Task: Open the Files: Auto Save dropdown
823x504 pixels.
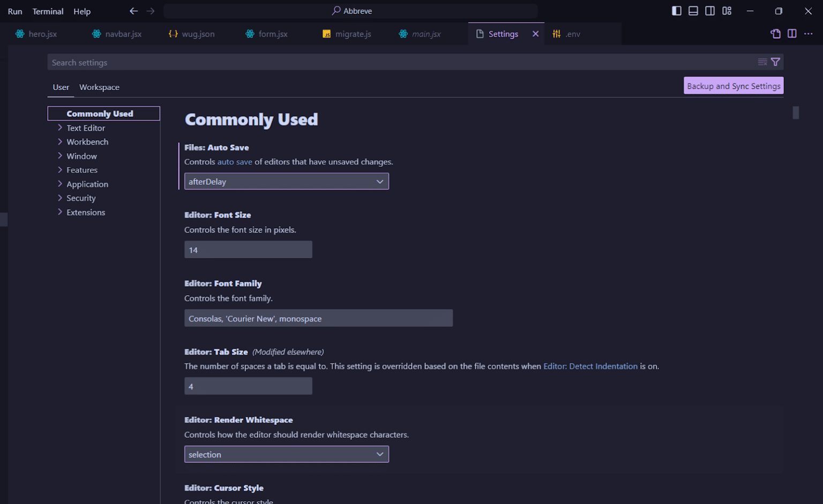Action: [x=286, y=181]
